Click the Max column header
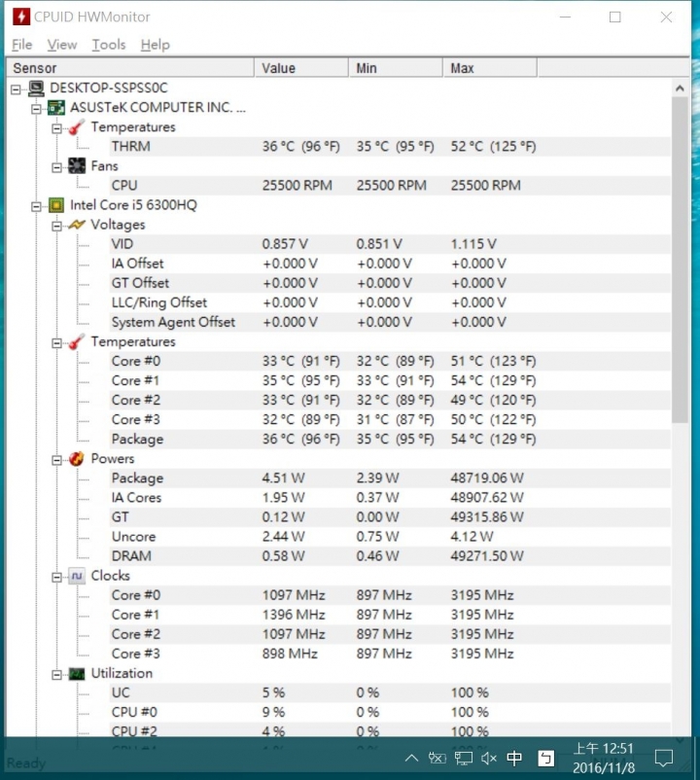Screen dimensions: 700x780 tap(490, 68)
